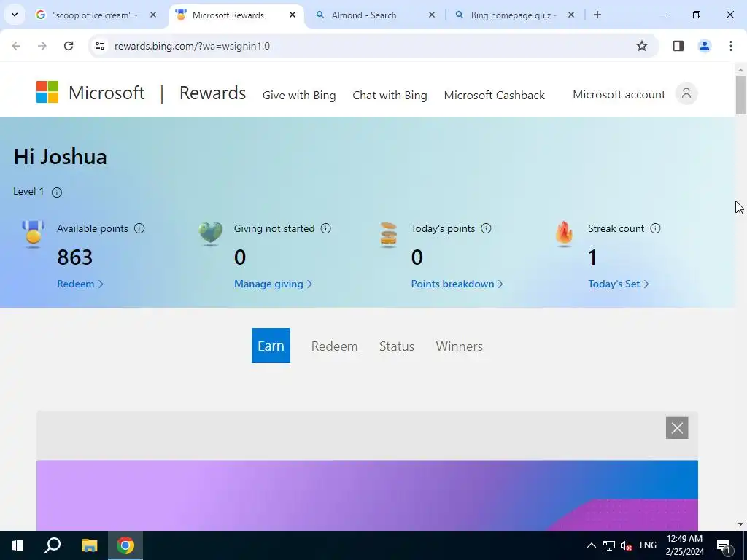Select the Status tab
The width and height of the screenshot is (747, 560).
396,346
